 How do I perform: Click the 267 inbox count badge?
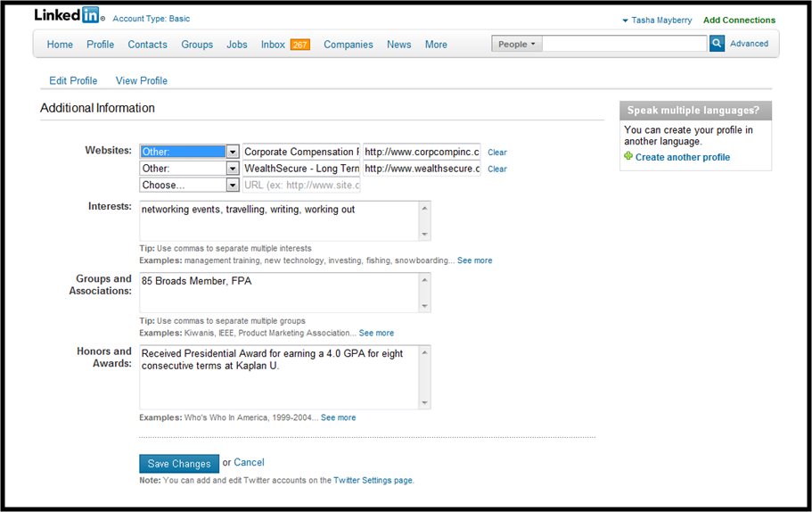[x=299, y=45]
